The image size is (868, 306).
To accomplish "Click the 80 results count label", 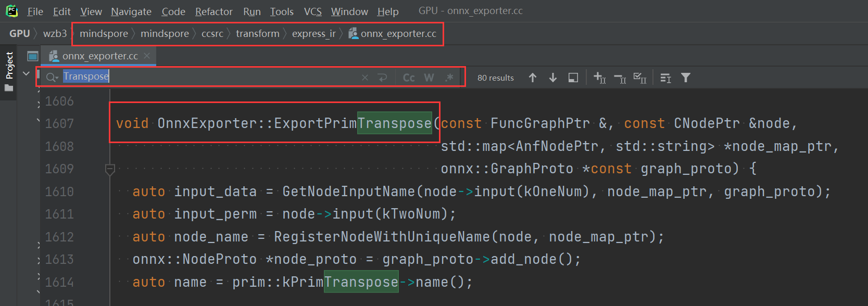I will coord(496,78).
